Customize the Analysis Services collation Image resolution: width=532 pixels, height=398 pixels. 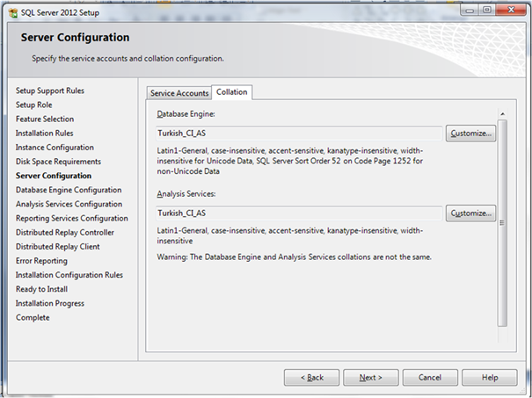pyautogui.click(x=470, y=213)
